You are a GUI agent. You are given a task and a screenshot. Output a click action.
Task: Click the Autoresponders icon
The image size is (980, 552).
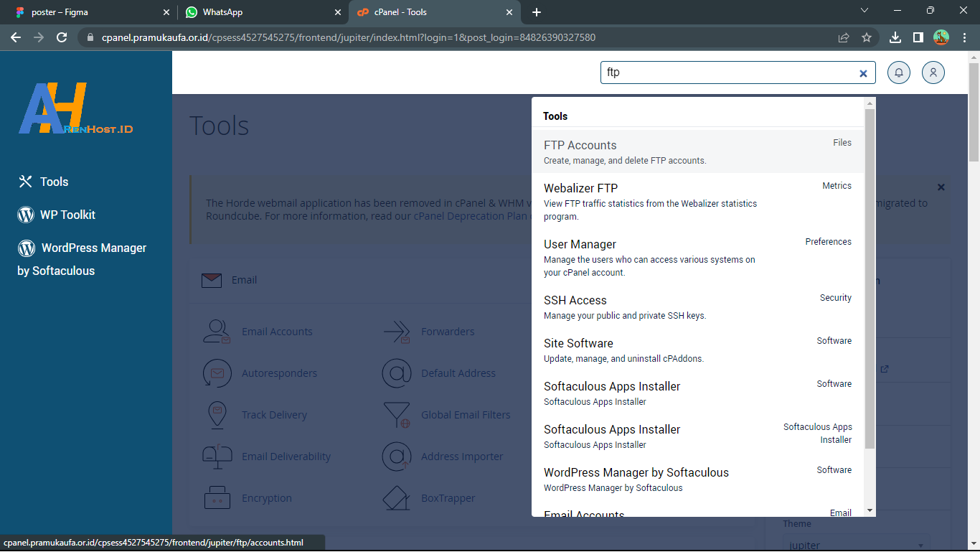click(x=217, y=373)
